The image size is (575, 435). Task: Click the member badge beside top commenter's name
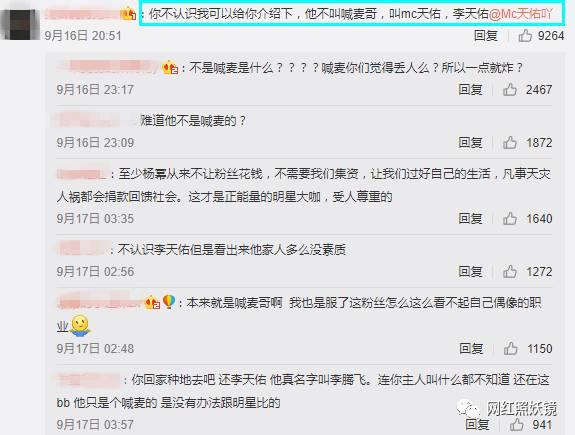(128, 14)
